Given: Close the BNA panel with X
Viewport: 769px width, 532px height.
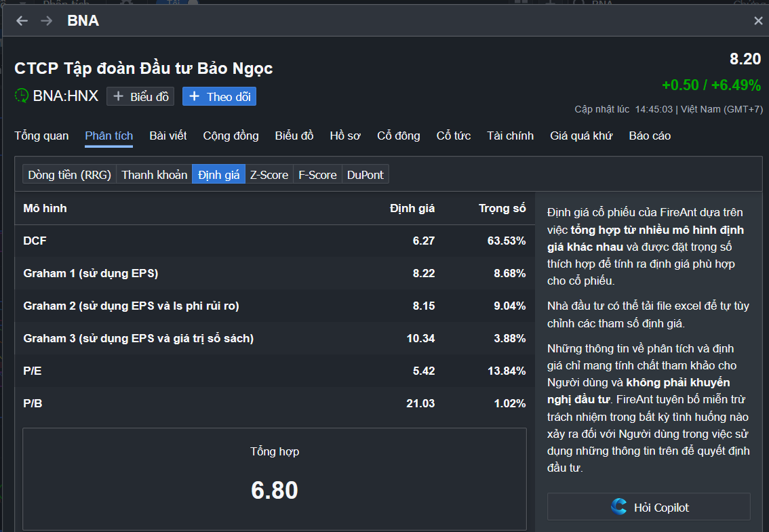Looking at the screenshot, I should point(758,20).
